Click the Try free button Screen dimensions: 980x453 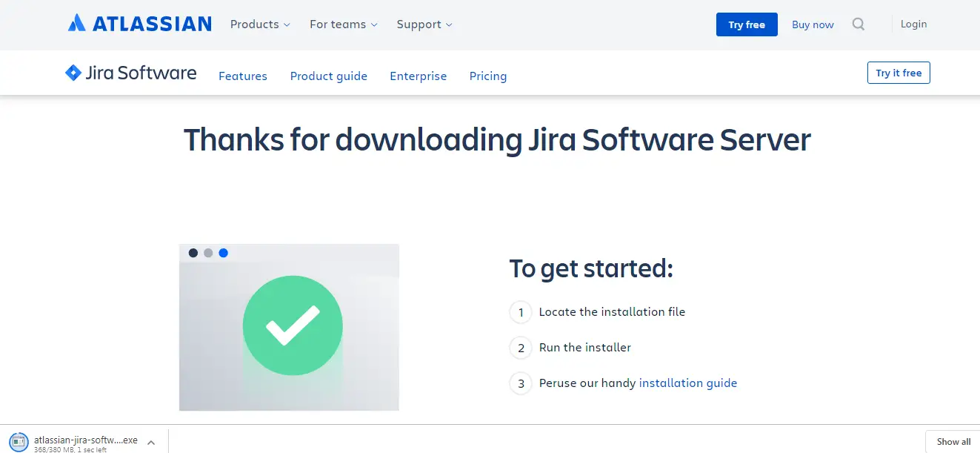[x=747, y=24]
